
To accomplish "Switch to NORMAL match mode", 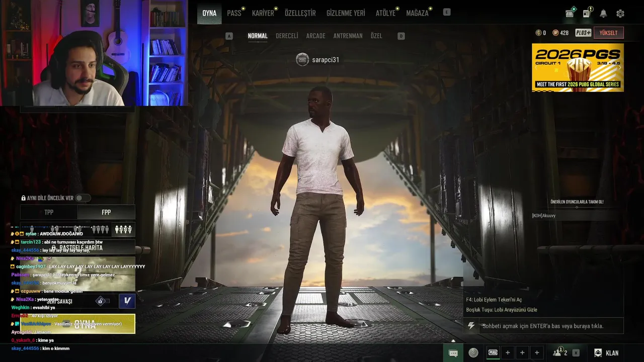I will [258, 36].
